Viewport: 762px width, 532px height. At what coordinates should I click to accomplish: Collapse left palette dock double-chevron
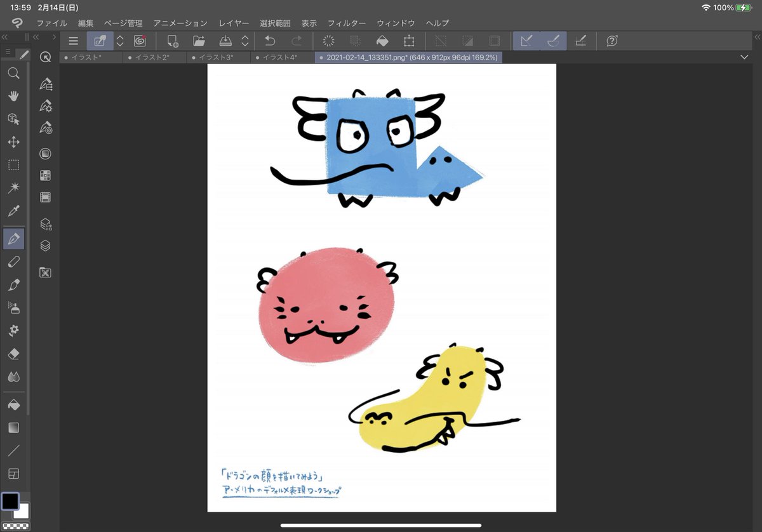(x=6, y=37)
